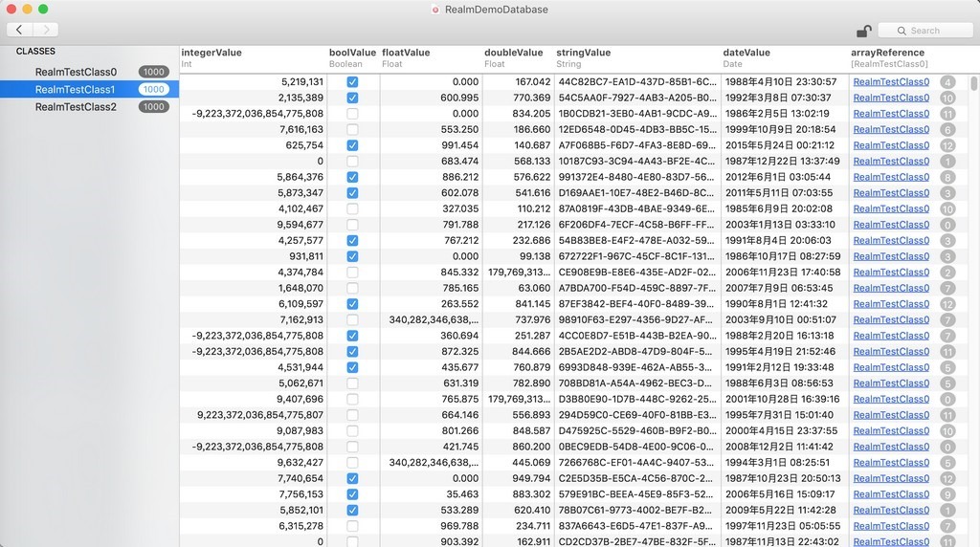Uncheck boolValue in the 2,135,389 row

pyautogui.click(x=352, y=98)
